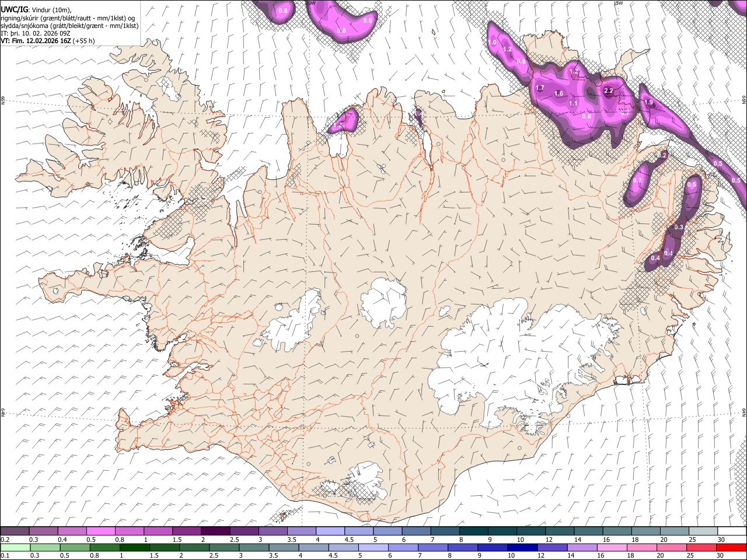Image resolution: width=747 pixels, height=560 pixels.
Task: Select the bright pink 0.5 swatch, upper legend row
Action: coord(101,531)
